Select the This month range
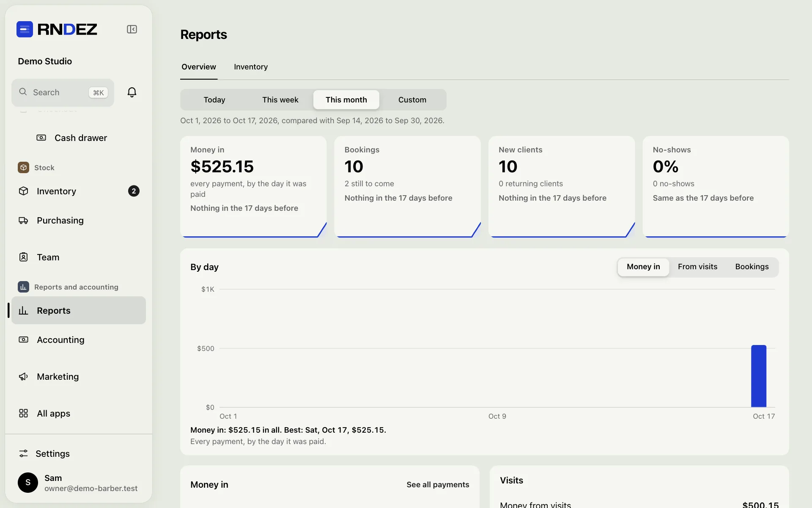This screenshot has height=508, width=812. 346,99
